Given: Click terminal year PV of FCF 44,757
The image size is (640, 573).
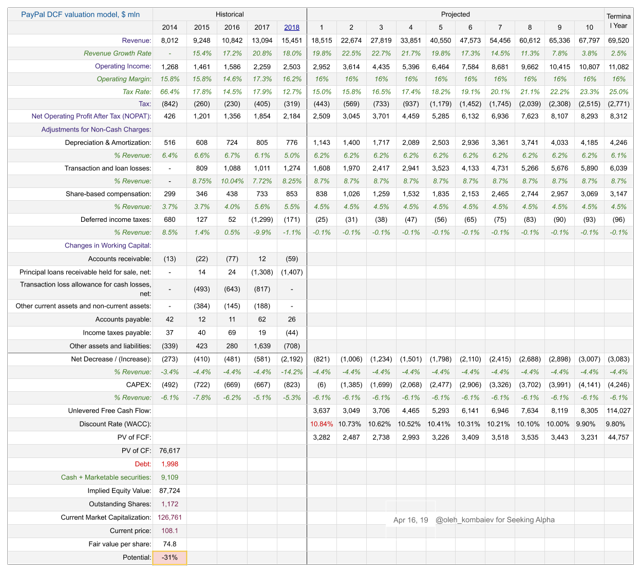Looking at the screenshot, I should pyautogui.click(x=618, y=437).
